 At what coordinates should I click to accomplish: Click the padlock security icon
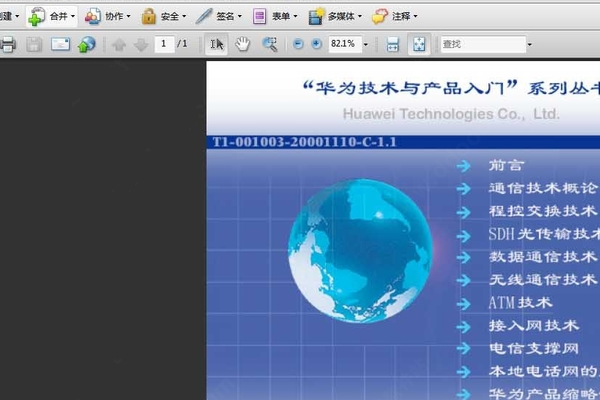[148, 16]
